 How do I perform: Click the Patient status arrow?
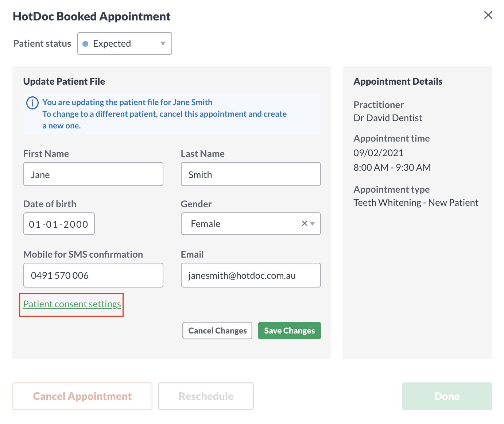[163, 43]
